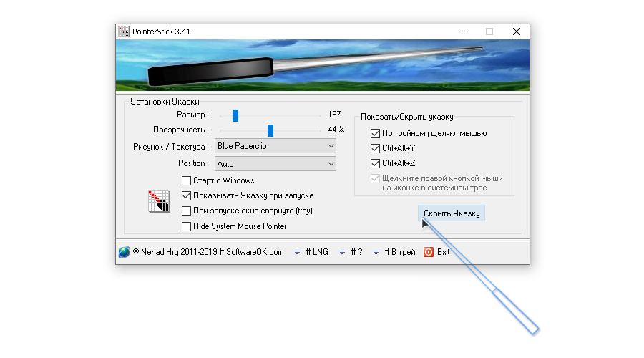Viewport: 644px width, 358px height.
Task: Minimize the PointerStick window
Action: (464, 32)
